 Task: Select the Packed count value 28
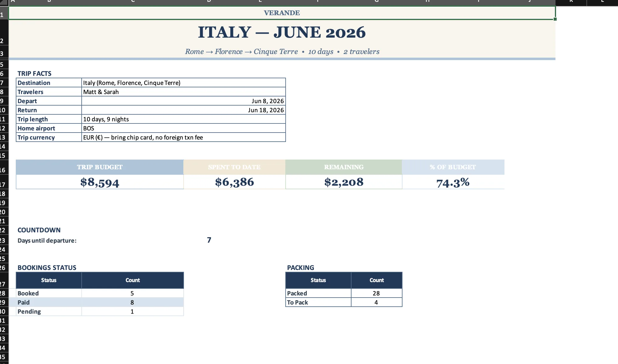pyautogui.click(x=376, y=293)
